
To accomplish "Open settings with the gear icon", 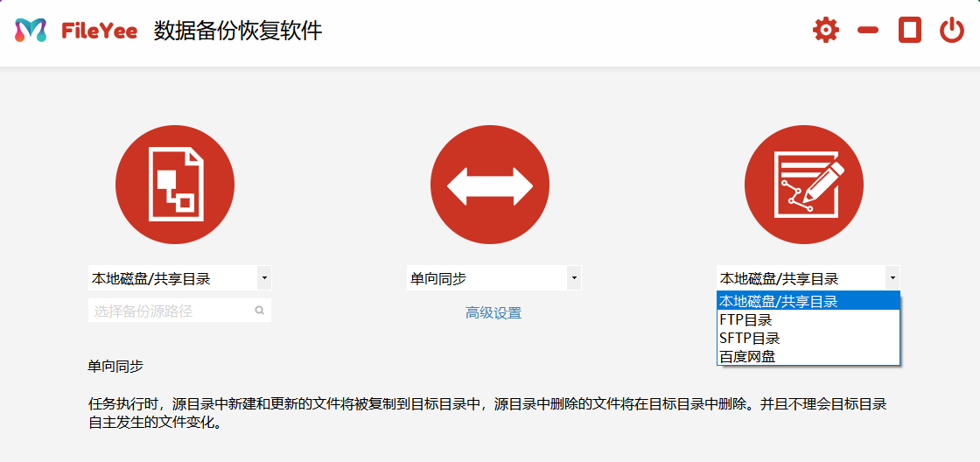I will tap(825, 31).
